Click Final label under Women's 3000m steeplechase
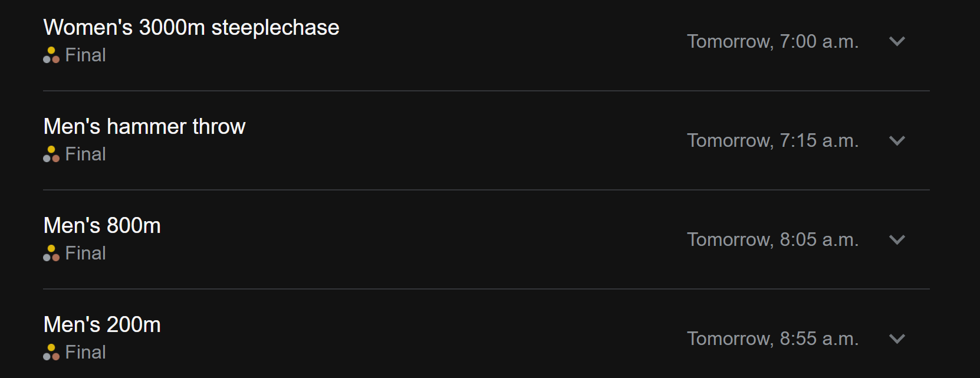 point(85,55)
